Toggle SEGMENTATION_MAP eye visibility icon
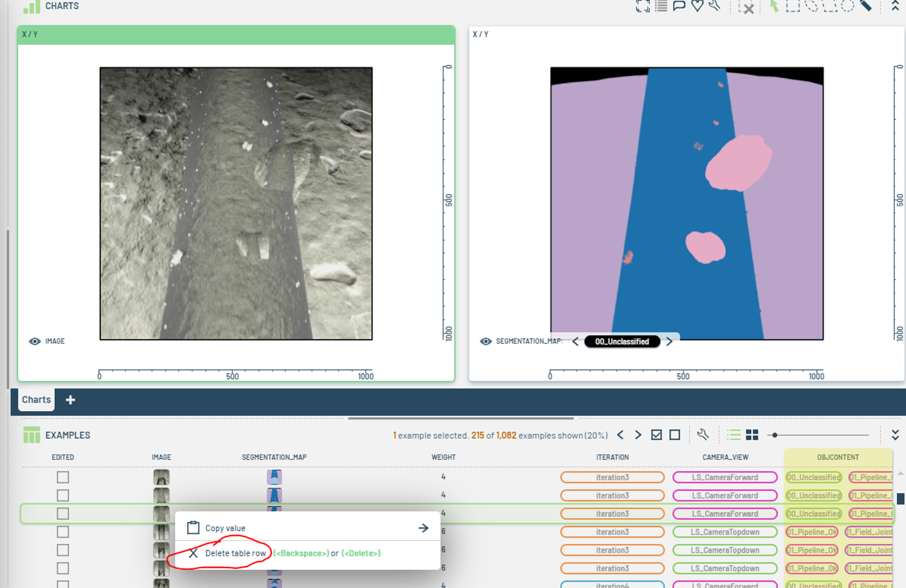The width and height of the screenshot is (906, 588). (486, 341)
